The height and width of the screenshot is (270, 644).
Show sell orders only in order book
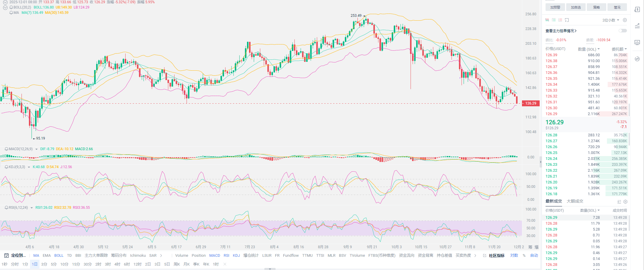[x=560, y=20]
